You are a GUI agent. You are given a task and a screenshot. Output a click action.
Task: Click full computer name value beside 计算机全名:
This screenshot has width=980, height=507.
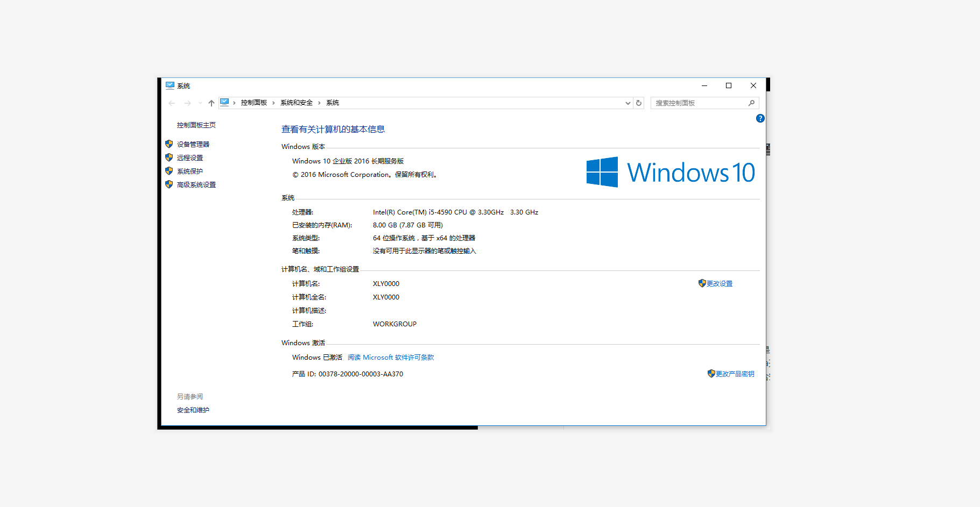pos(386,297)
